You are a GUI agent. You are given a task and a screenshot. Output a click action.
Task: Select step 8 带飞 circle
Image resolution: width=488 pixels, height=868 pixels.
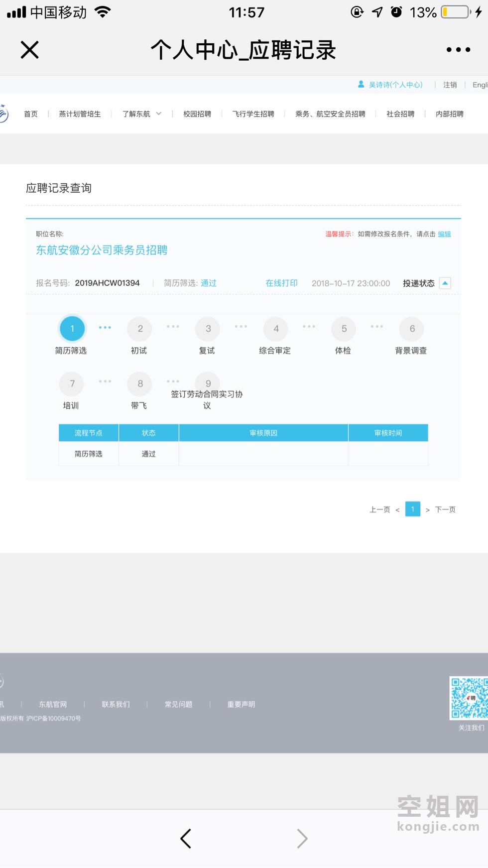pyautogui.click(x=140, y=383)
